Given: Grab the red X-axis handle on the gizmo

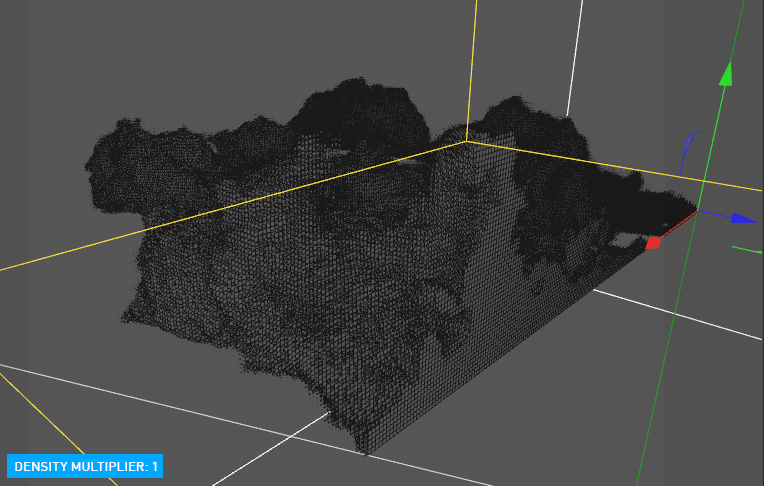Looking at the screenshot, I should click(x=653, y=242).
